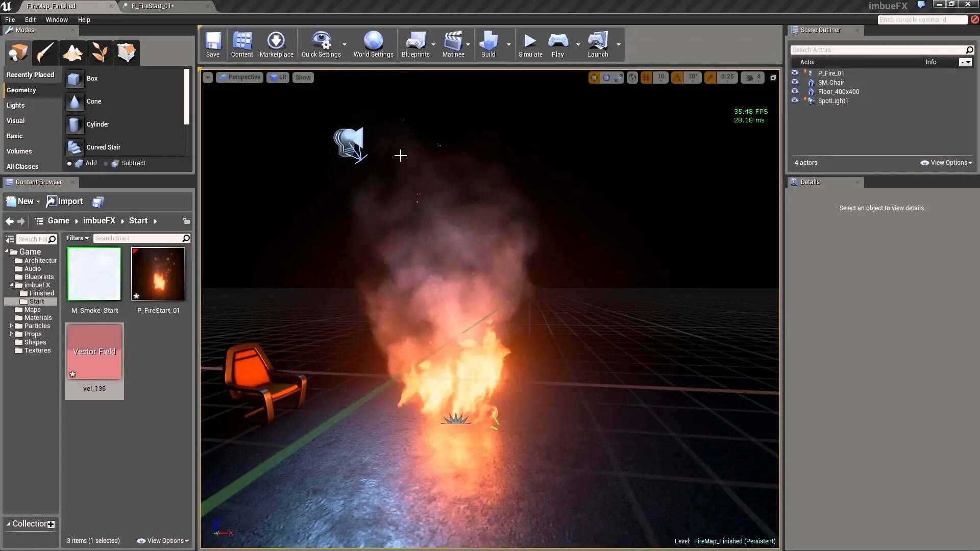This screenshot has height=551, width=980.
Task: Hide the SM_Chair actor with its eye icon
Action: click(795, 82)
